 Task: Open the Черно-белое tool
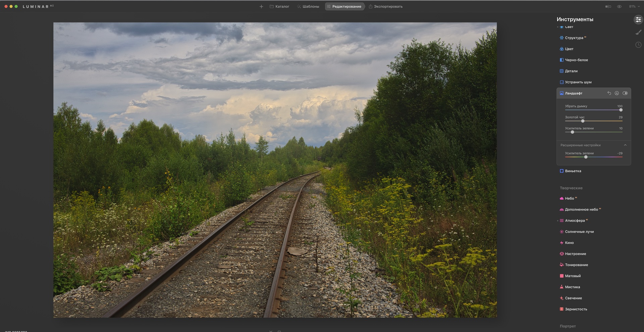click(x=576, y=60)
